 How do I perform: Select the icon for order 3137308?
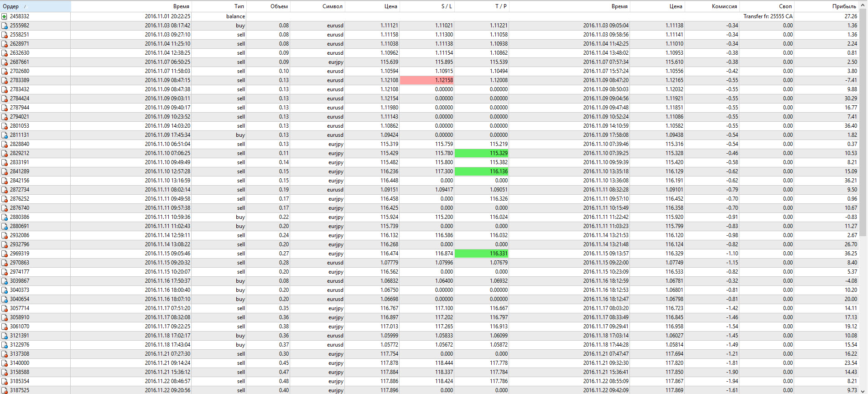(5, 354)
